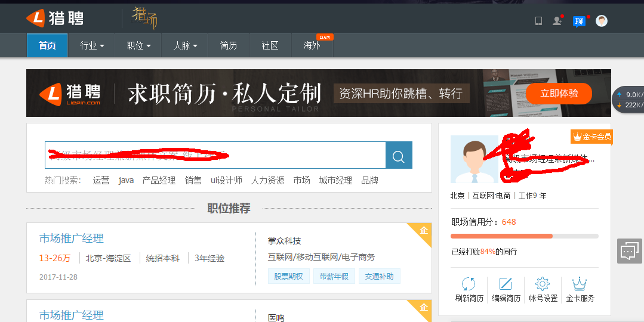
Task: Select hot search 品牌
Action: click(369, 181)
